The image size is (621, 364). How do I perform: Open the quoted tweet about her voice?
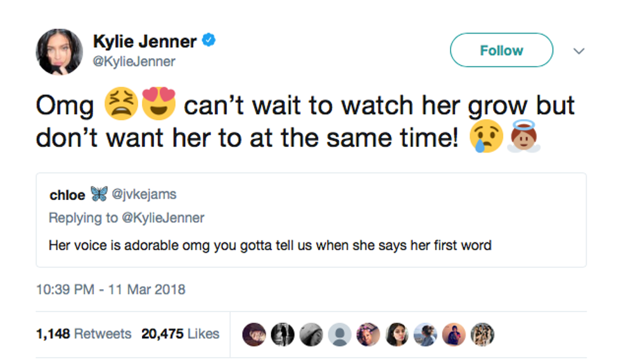coord(270,244)
